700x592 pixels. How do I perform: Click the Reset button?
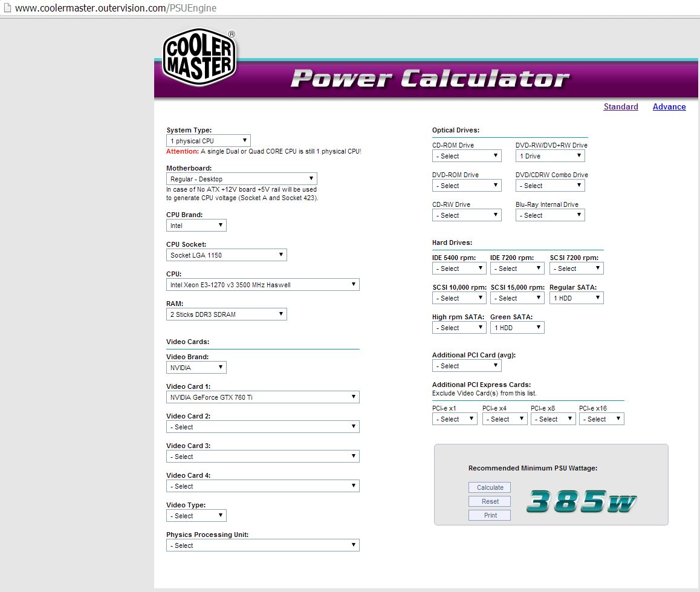(490, 501)
